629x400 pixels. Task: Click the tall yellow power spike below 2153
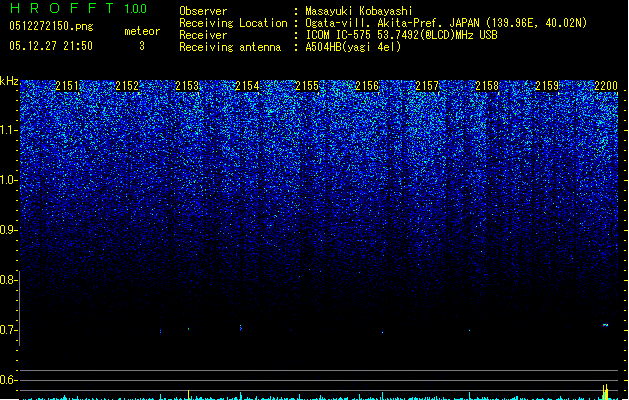(x=189, y=394)
